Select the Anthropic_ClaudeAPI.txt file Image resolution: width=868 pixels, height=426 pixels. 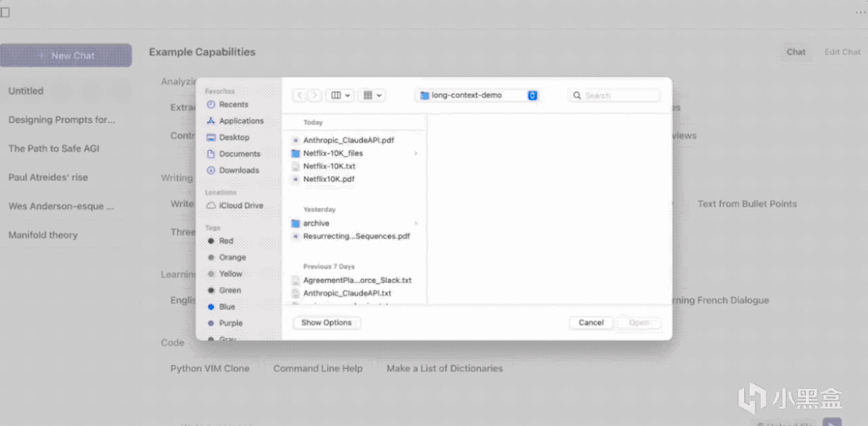pos(347,293)
